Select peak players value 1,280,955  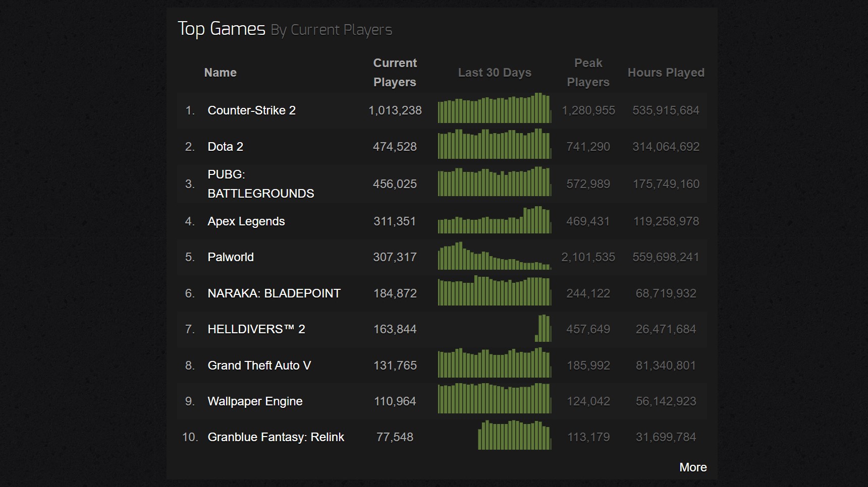[588, 110]
